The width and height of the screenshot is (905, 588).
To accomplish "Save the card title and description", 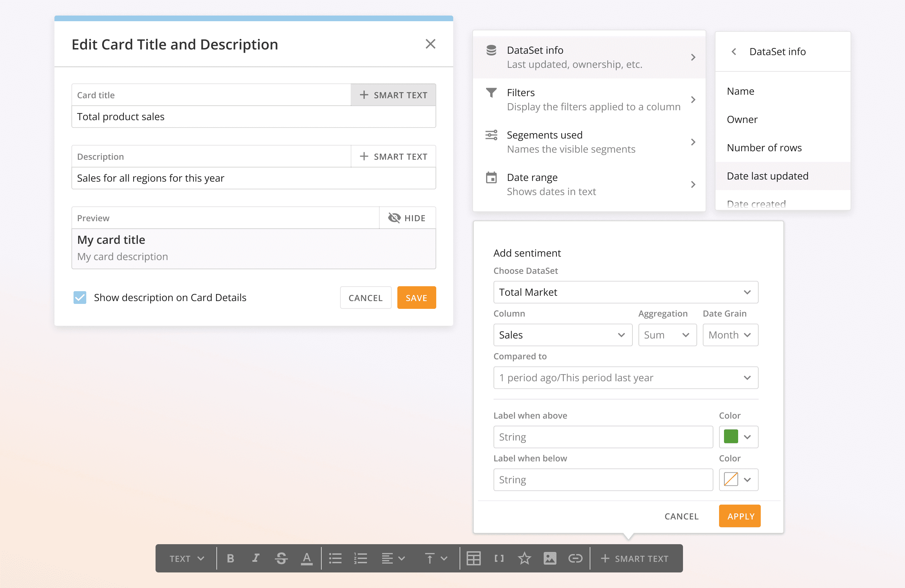I will coord(416,298).
